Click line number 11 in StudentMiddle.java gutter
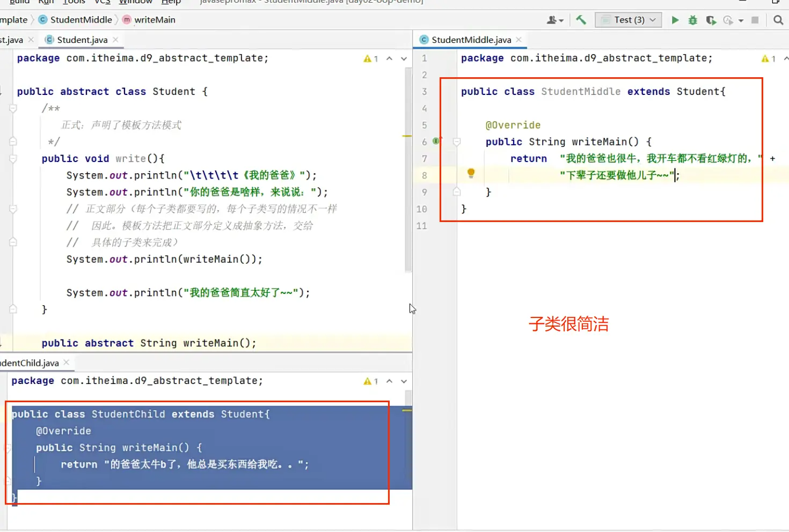Screen dimensions: 789x532 tap(422, 226)
